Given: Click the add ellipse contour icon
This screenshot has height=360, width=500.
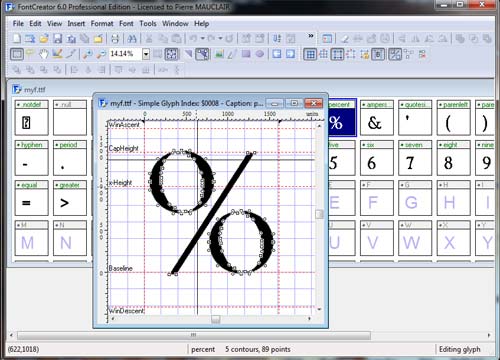Looking at the screenshot, I should [260, 54].
